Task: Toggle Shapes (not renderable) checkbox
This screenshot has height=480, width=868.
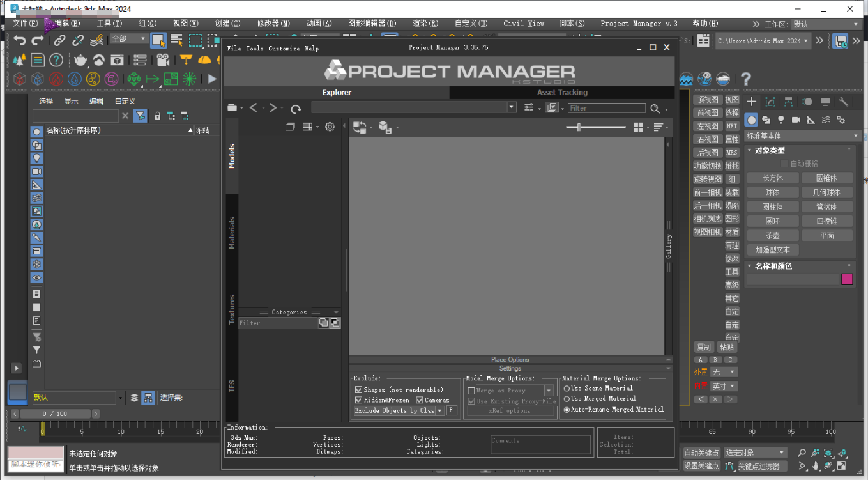Action: pos(358,390)
